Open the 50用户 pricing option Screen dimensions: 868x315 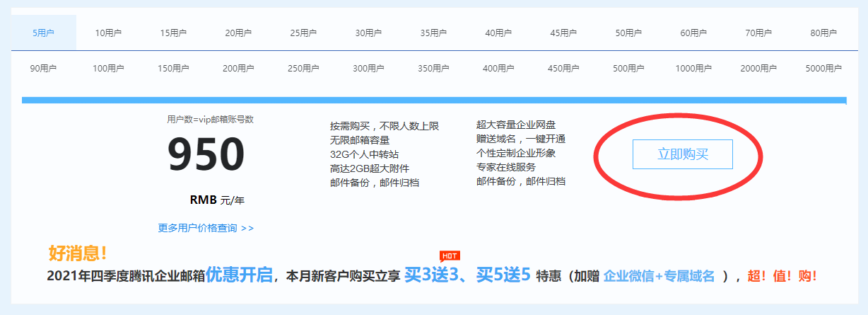coord(628,33)
